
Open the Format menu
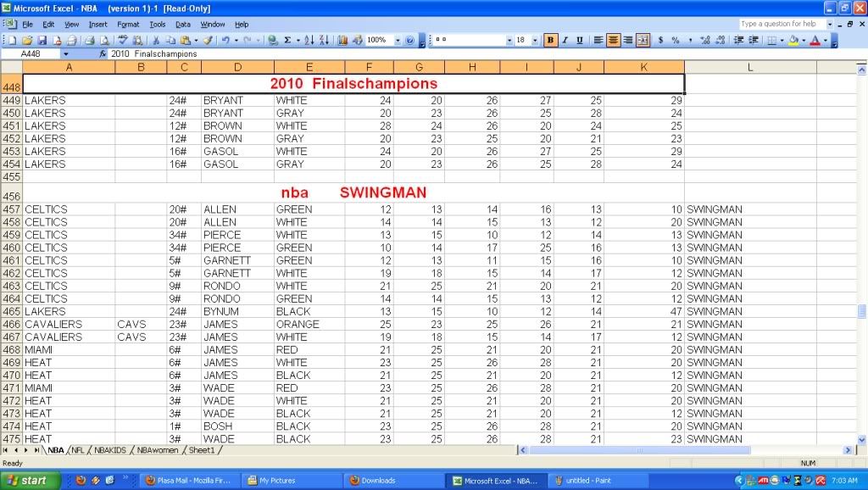tap(128, 25)
